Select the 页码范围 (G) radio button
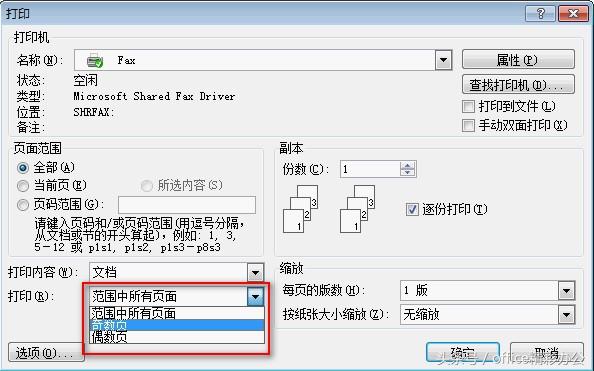This screenshot has height=371, width=594. pos(23,205)
